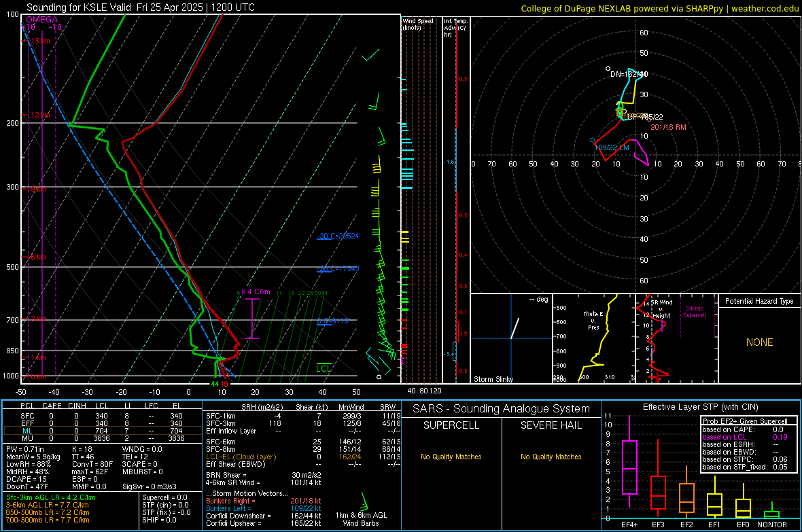Click the 'Eff Inflow Layer' row label
The width and height of the screenshot is (802, 532).
pyautogui.click(x=231, y=431)
